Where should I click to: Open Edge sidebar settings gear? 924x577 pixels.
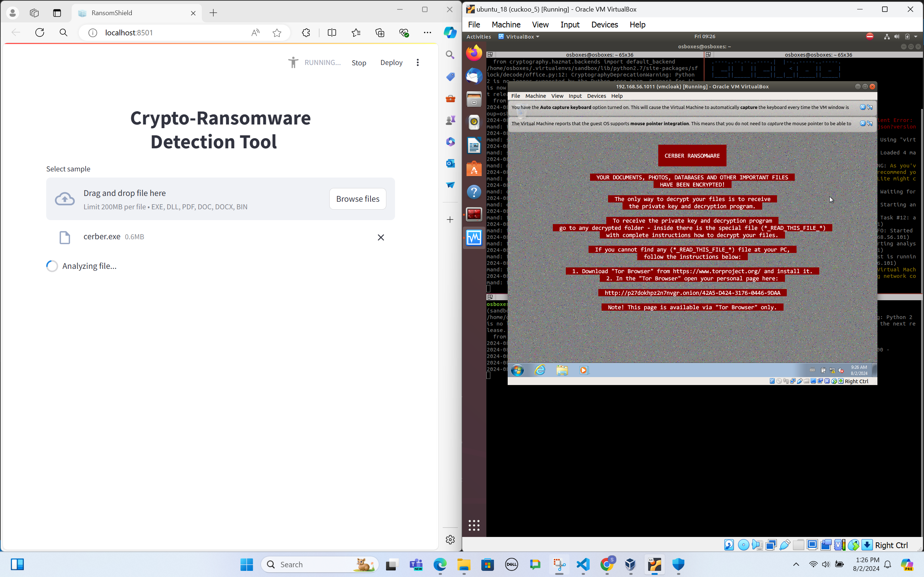tap(450, 539)
